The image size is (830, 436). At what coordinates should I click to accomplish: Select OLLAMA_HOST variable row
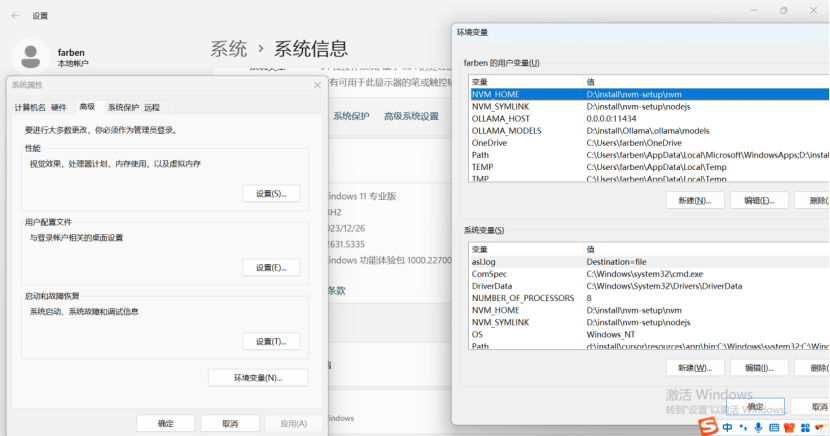649,119
